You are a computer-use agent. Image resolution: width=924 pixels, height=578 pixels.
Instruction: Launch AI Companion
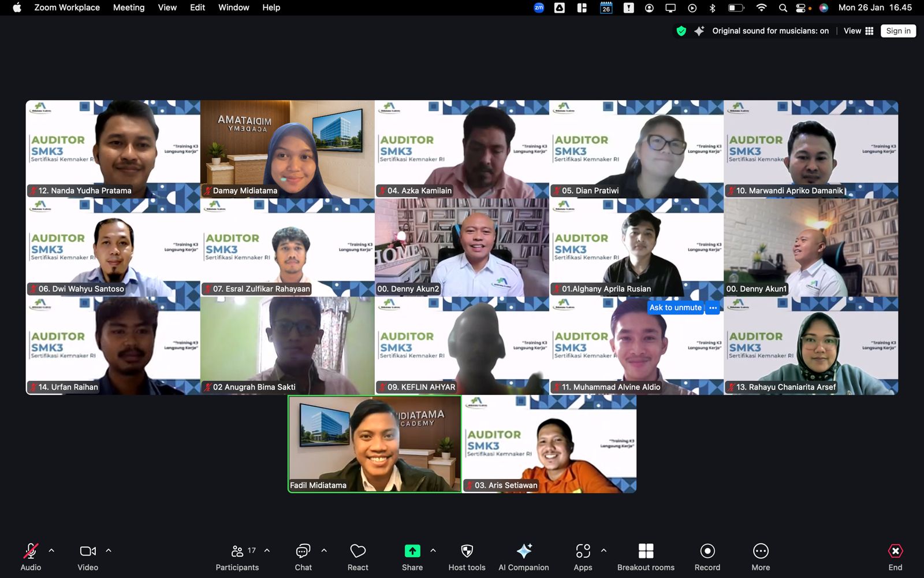[523, 557]
